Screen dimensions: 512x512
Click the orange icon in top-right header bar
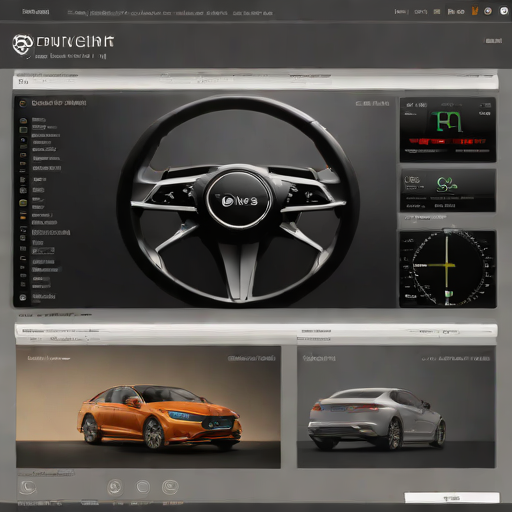click(475, 11)
